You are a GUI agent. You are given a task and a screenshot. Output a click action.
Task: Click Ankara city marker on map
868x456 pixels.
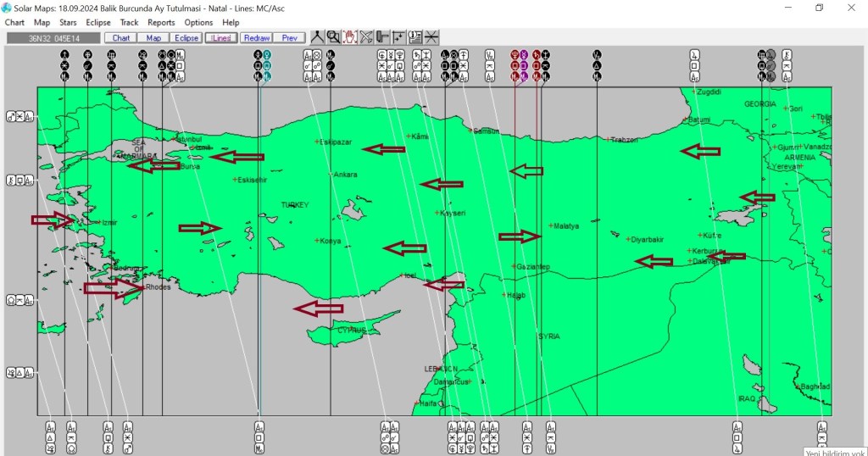coord(331,175)
